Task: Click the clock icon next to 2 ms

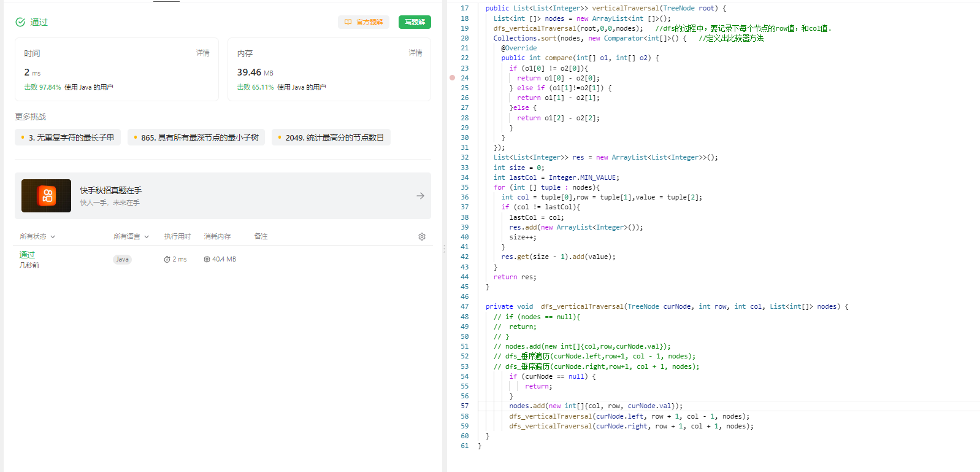Action: [167, 260]
